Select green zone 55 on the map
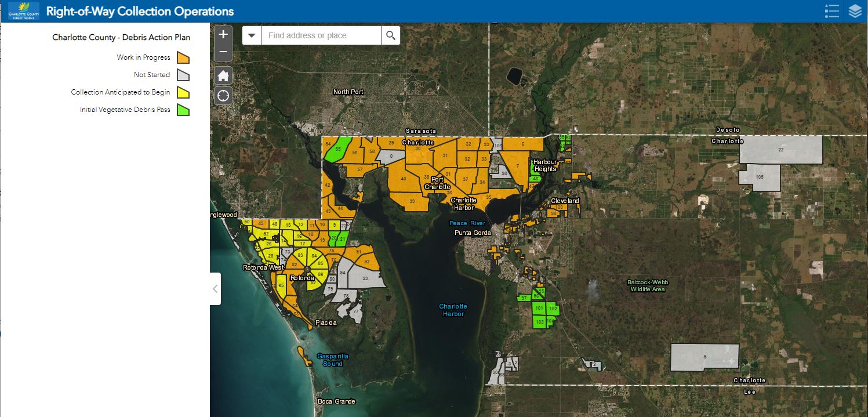This screenshot has width=868, height=417. (337, 149)
